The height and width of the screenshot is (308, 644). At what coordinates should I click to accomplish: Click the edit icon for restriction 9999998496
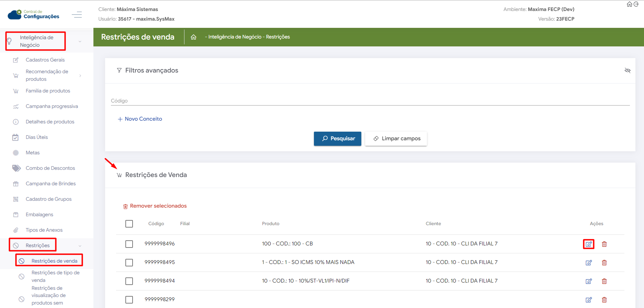[588, 244]
